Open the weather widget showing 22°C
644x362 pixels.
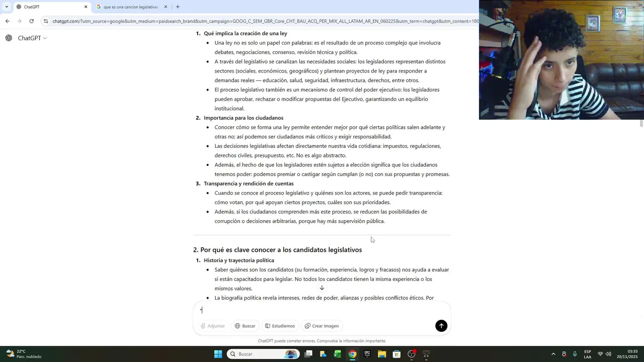24,354
